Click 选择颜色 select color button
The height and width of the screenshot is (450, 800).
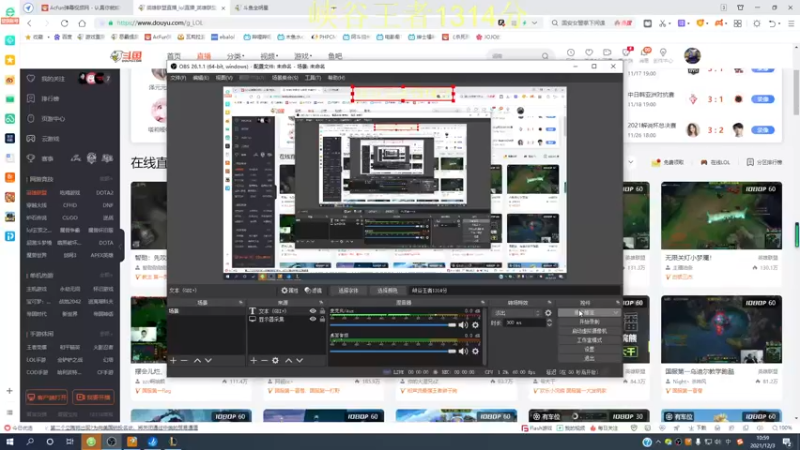coord(387,290)
